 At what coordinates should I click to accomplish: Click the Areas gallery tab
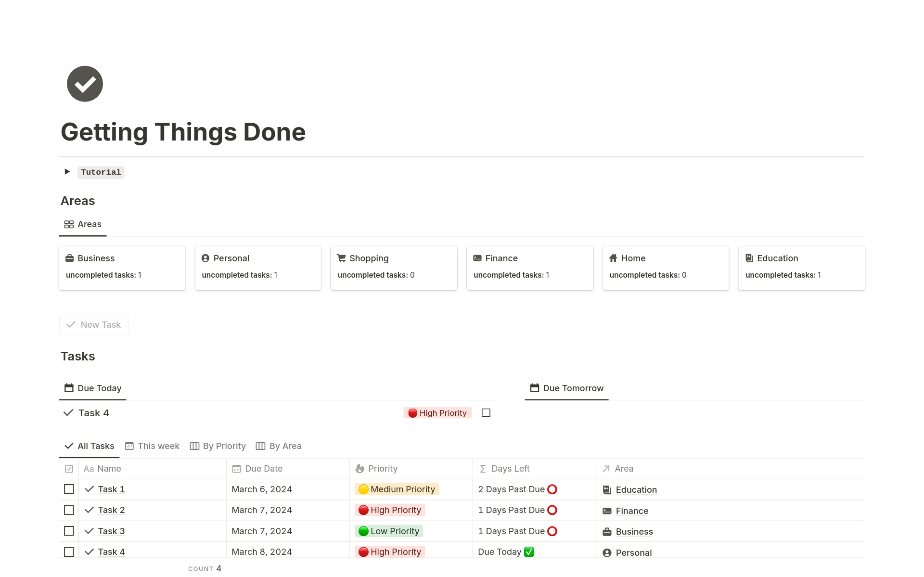82,224
